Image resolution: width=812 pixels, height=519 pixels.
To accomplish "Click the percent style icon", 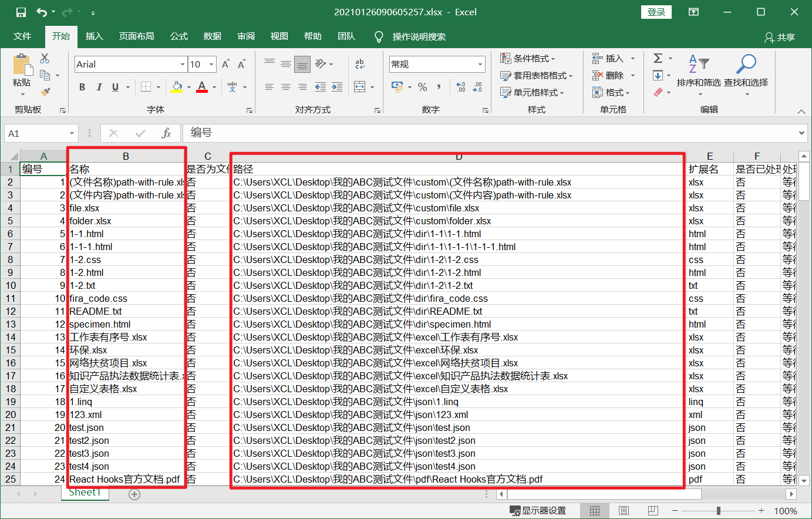I will click(x=422, y=86).
